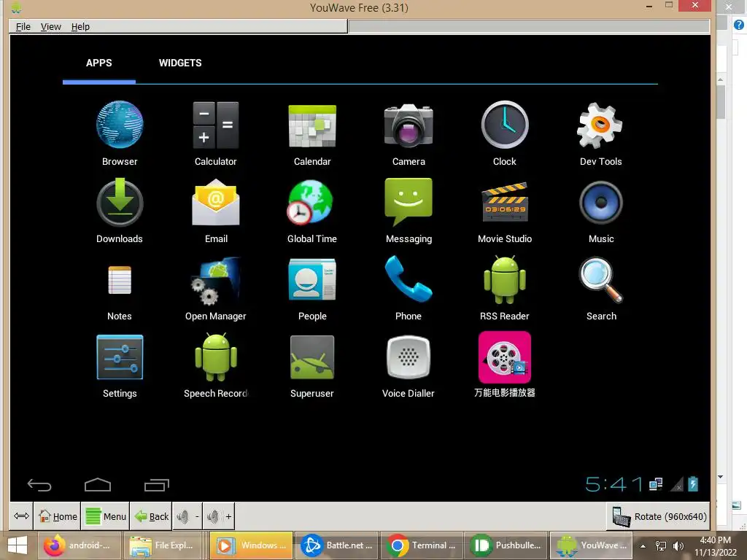Screen dimensions: 747x560
Task: Click Rotate (960x640) button
Action: 659,517
